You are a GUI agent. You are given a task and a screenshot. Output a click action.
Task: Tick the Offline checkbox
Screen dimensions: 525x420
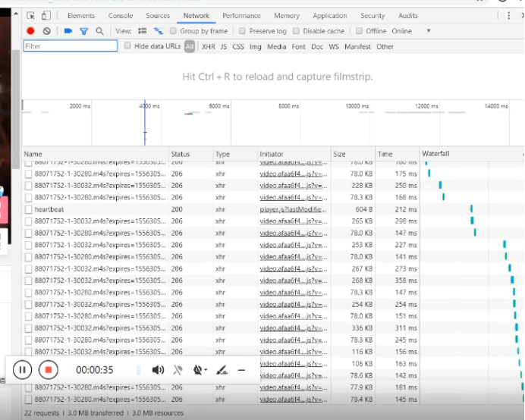click(x=359, y=31)
